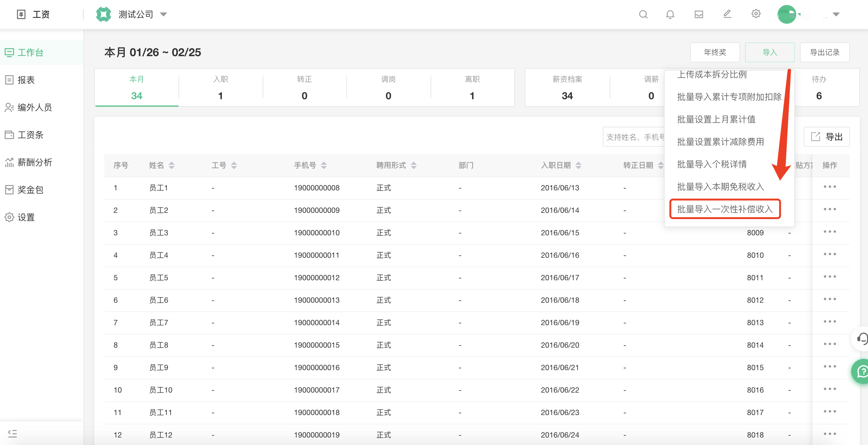Viewport: 868px width, 445px height.
Task: Open the more actions dots for 员工2
Action: (830, 209)
